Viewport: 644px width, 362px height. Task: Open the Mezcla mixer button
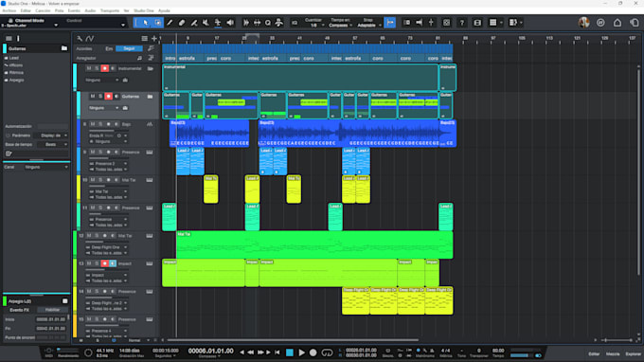pos(613,353)
